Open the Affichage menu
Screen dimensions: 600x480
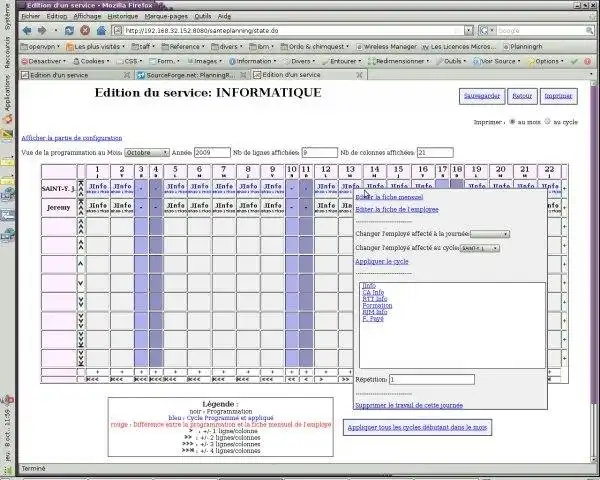click(87, 16)
